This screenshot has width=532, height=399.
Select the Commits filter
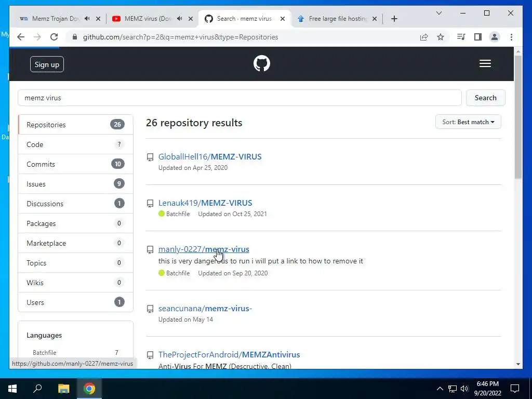pyautogui.click(x=75, y=164)
